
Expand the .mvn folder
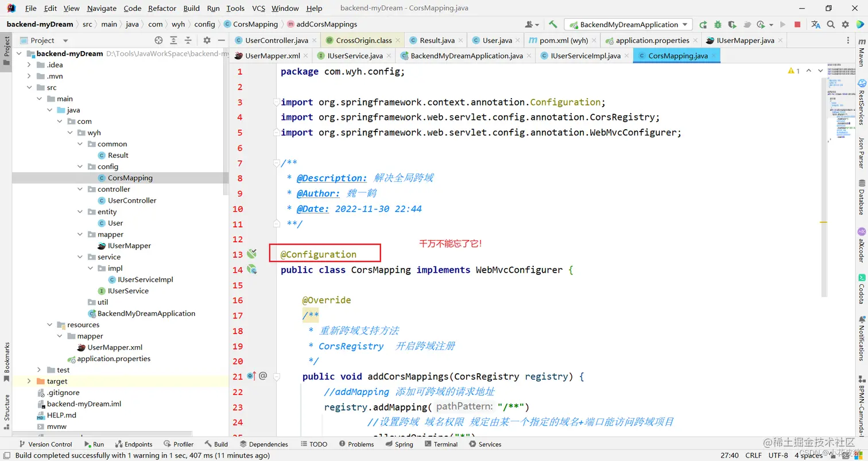29,76
